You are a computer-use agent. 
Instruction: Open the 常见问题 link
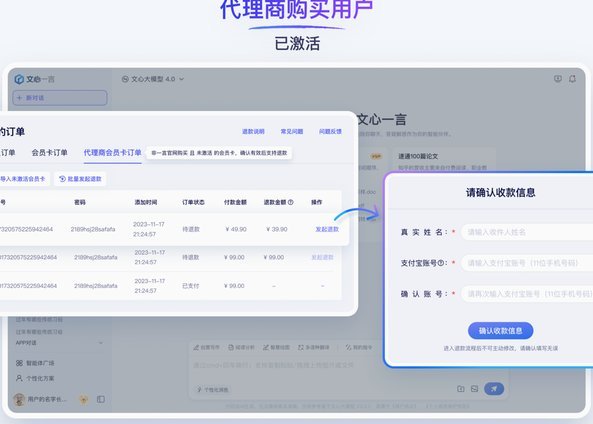click(292, 132)
